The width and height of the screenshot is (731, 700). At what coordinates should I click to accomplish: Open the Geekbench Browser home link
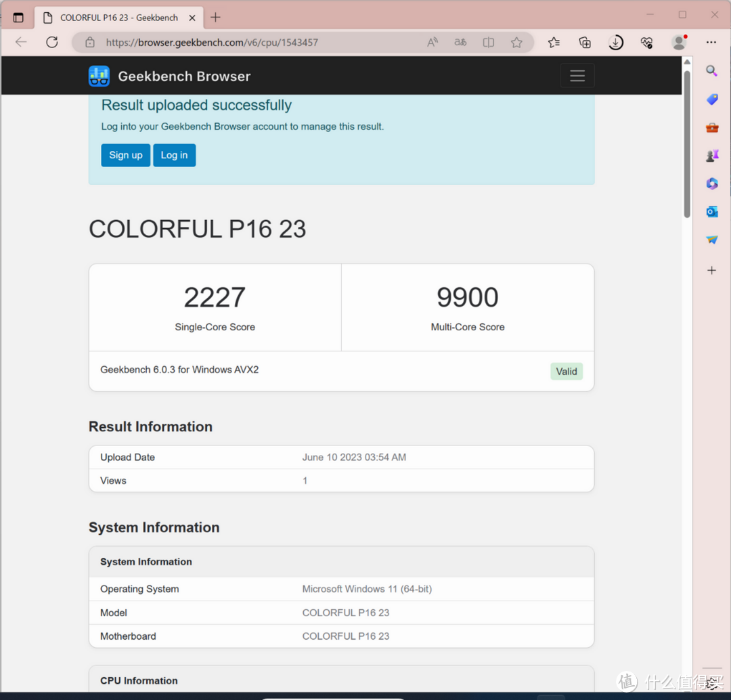184,76
